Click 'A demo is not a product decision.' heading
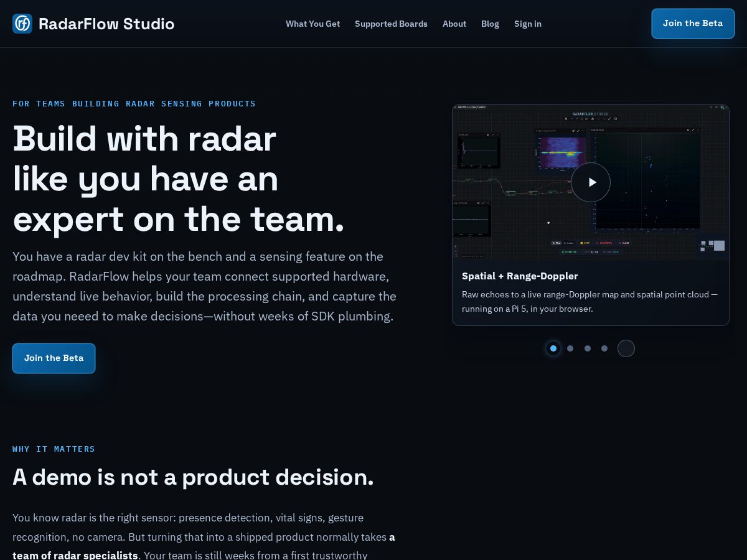 pyautogui.click(x=193, y=477)
